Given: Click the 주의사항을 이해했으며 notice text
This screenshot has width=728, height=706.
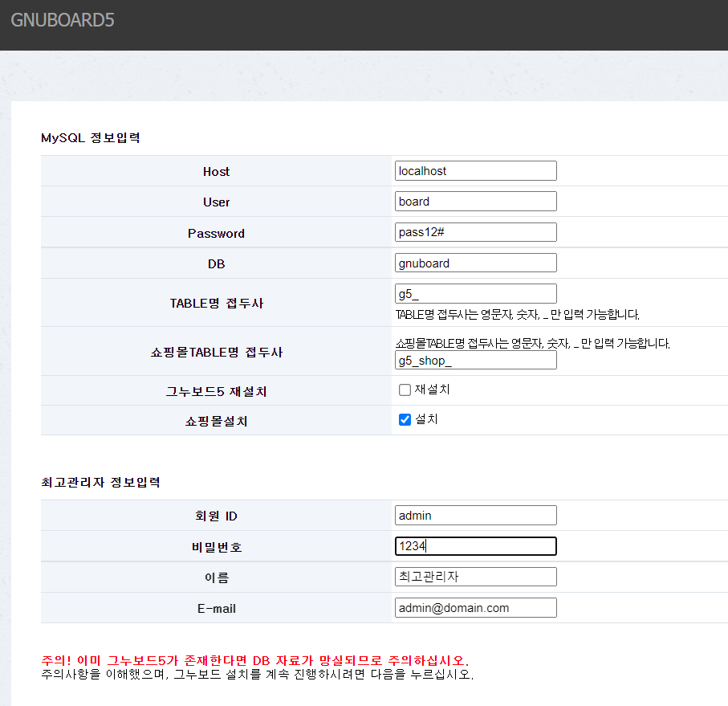Looking at the screenshot, I should tap(257, 674).
